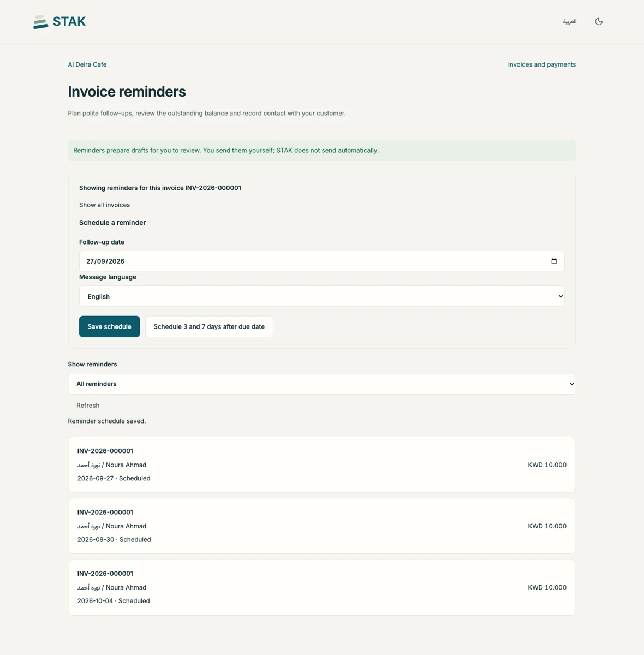Focus the Follow-up date field
The height and width of the screenshot is (655, 644).
pos(322,261)
